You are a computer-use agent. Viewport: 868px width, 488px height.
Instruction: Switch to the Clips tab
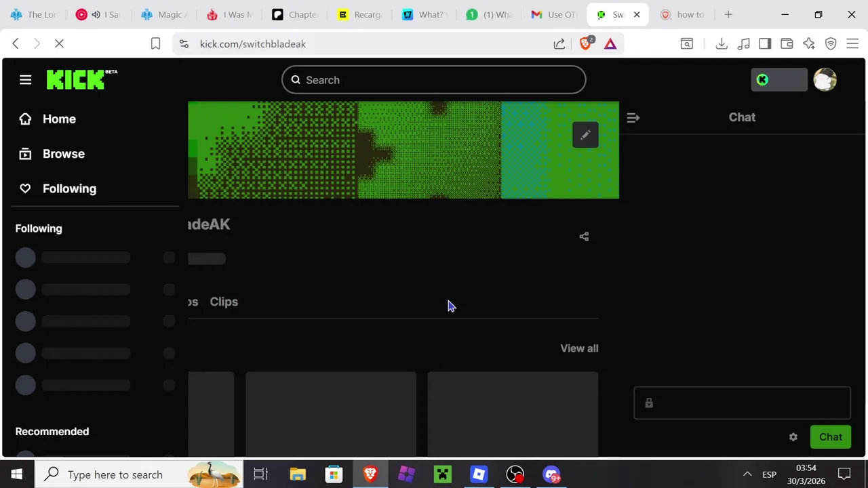[x=224, y=302]
